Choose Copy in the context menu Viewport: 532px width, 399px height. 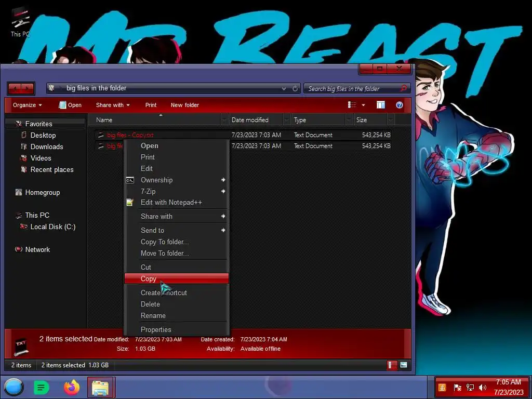[x=177, y=278]
